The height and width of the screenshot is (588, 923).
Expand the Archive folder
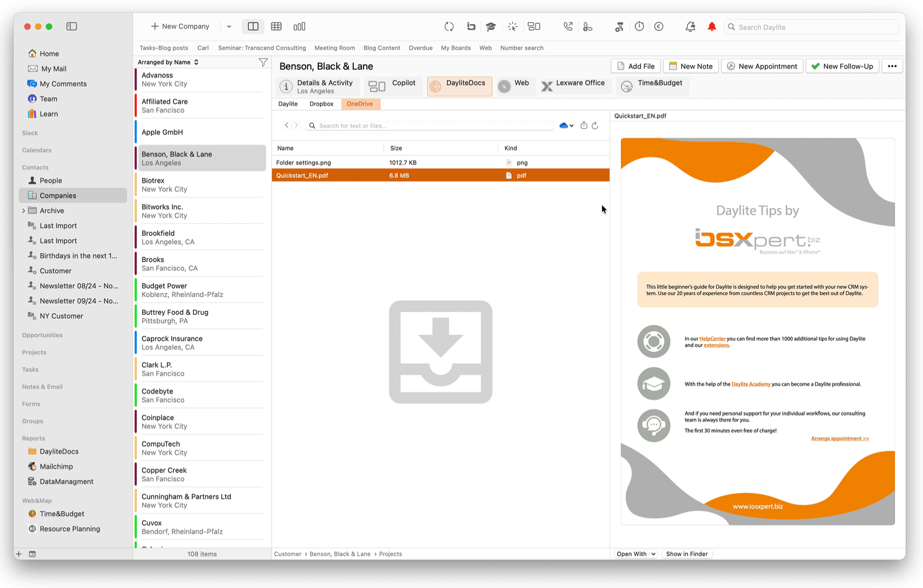point(23,211)
